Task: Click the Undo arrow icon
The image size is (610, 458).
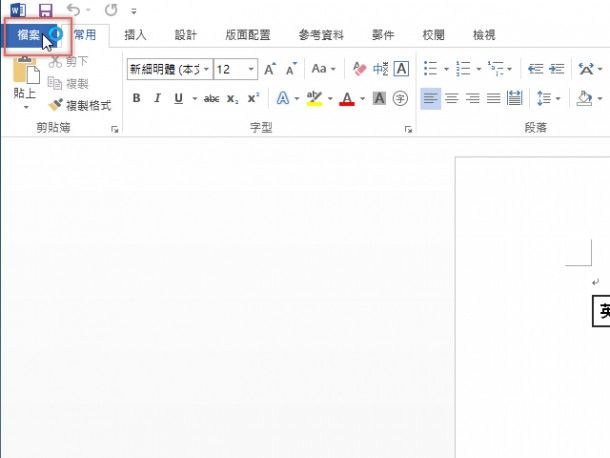Action: click(x=73, y=10)
